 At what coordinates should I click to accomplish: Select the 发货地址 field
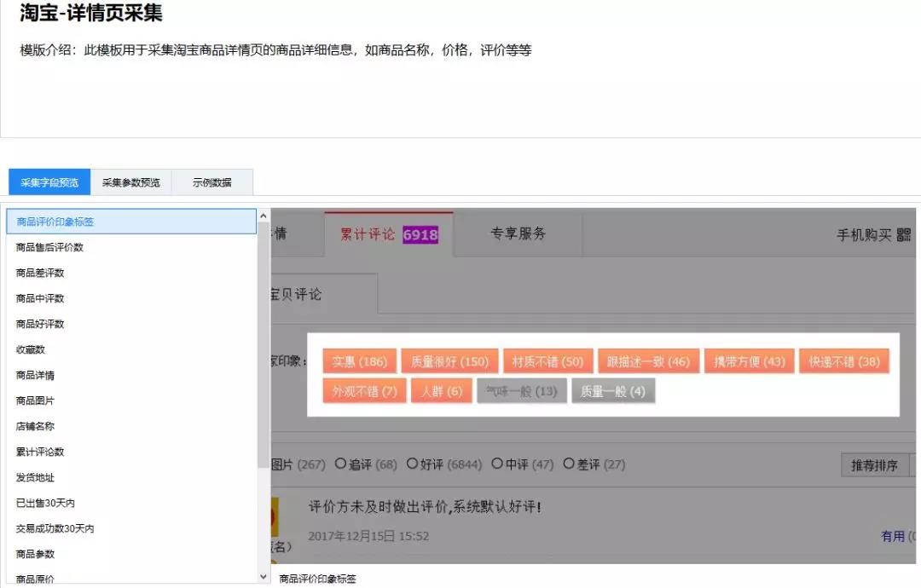click(x=131, y=478)
